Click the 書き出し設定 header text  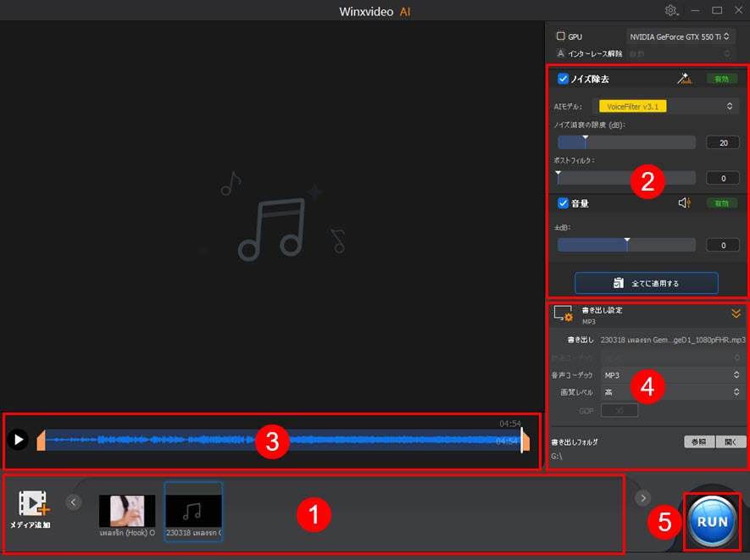[602, 310]
